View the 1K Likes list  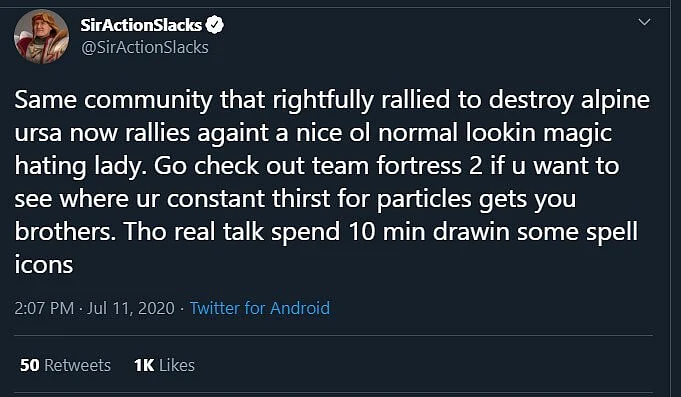164,365
